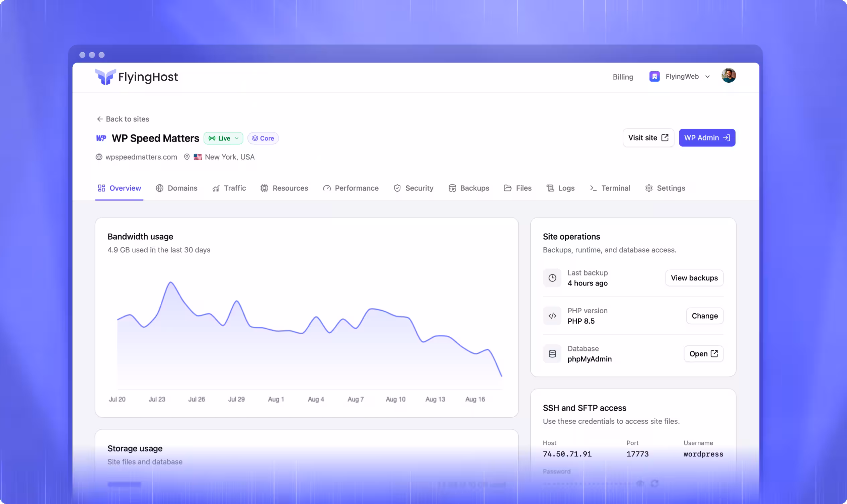Click the PHP 8.5 version text
Image resolution: width=847 pixels, height=504 pixels.
[x=581, y=321]
